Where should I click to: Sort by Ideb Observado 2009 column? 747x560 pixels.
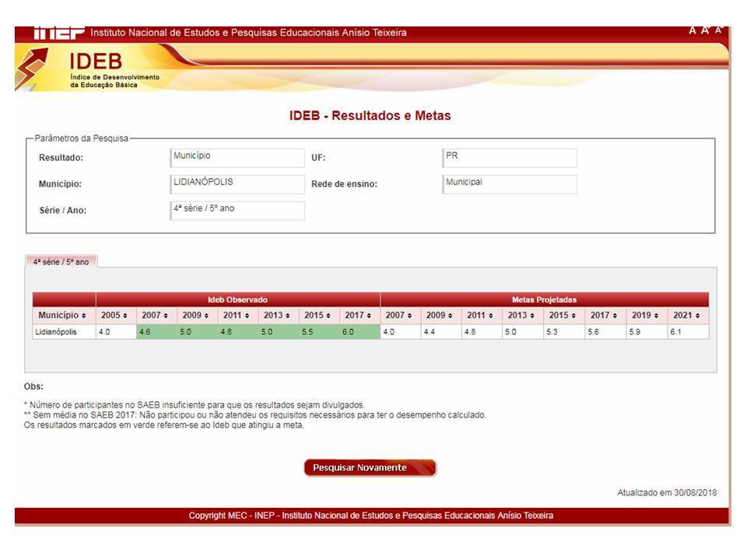pos(197,315)
